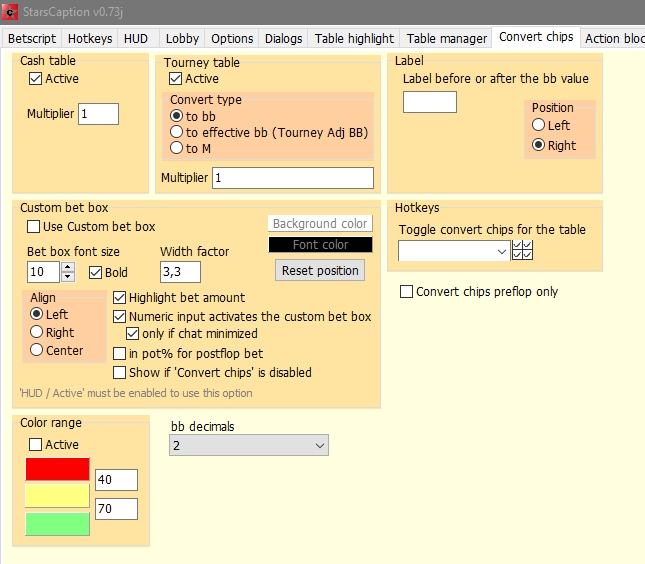The image size is (645, 564).
Task: Increase bet box font size
Action: pyautogui.click(x=68, y=267)
